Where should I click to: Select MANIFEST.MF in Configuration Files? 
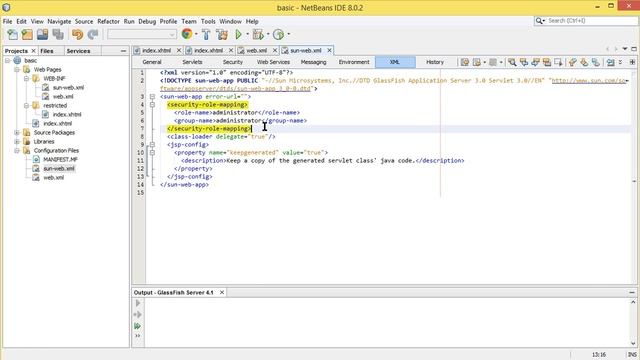(x=60, y=160)
